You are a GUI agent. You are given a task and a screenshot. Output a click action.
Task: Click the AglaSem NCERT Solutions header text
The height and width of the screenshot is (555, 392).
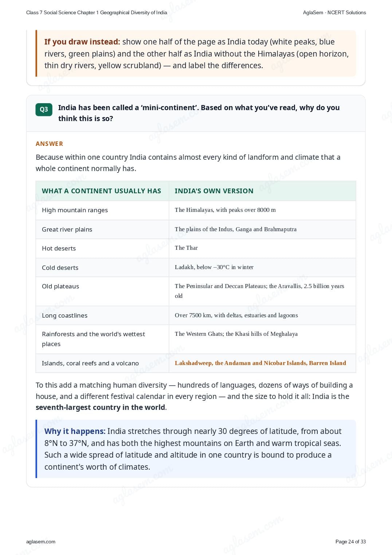pyautogui.click(x=334, y=12)
